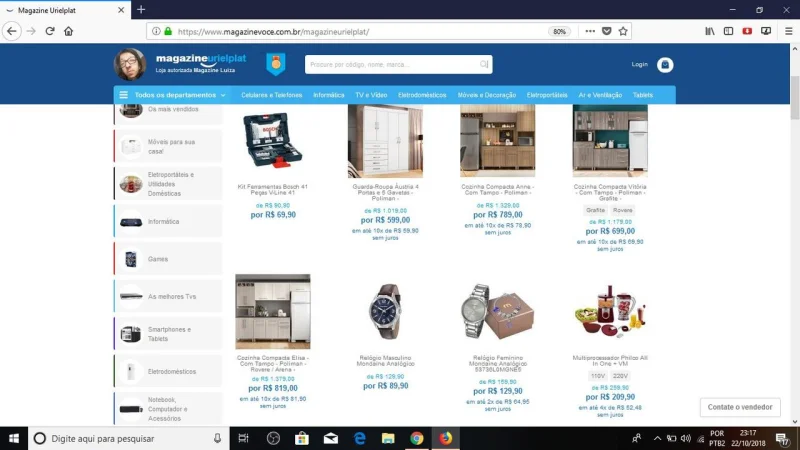The height and width of the screenshot is (450, 800).
Task: Open the Firefox Library icon
Action: pyautogui.click(x=710, y=31)
